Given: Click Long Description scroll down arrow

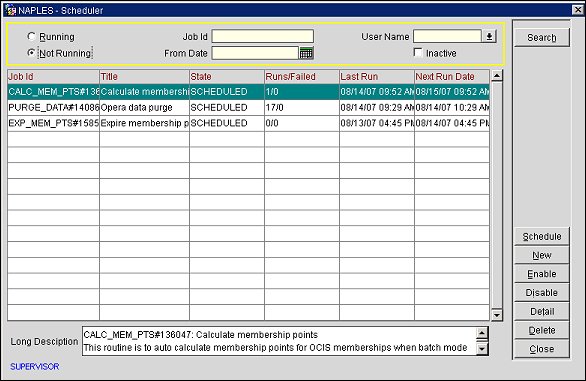Looking at the screenshot, I should (482, 349).
